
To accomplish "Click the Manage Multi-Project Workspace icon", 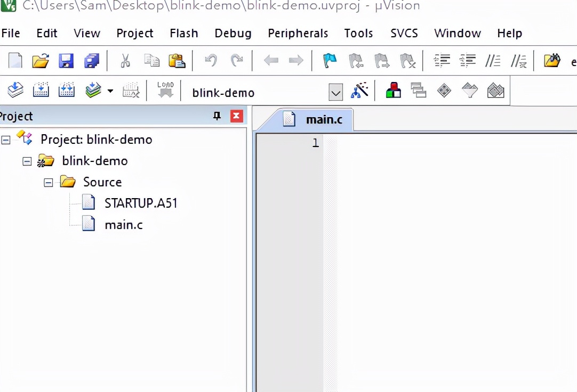I will click(419, 91).
